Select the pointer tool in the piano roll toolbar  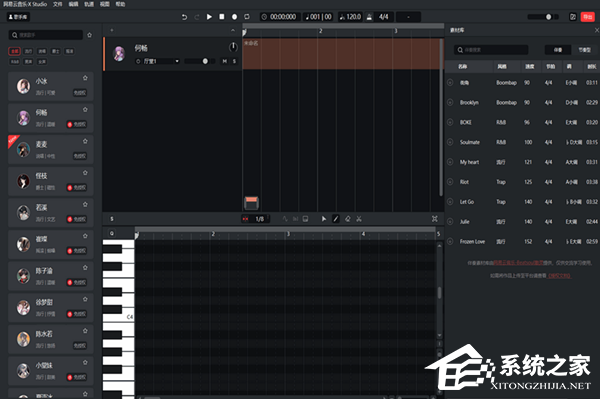(x=324, y=219)
